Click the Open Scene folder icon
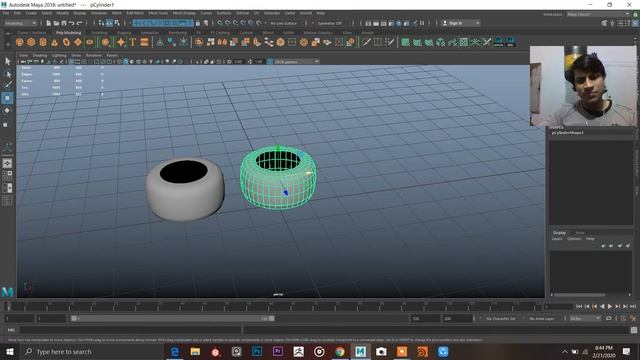This screenshot has height=360, width=640. pyautogui.click(x=56, y=23)
